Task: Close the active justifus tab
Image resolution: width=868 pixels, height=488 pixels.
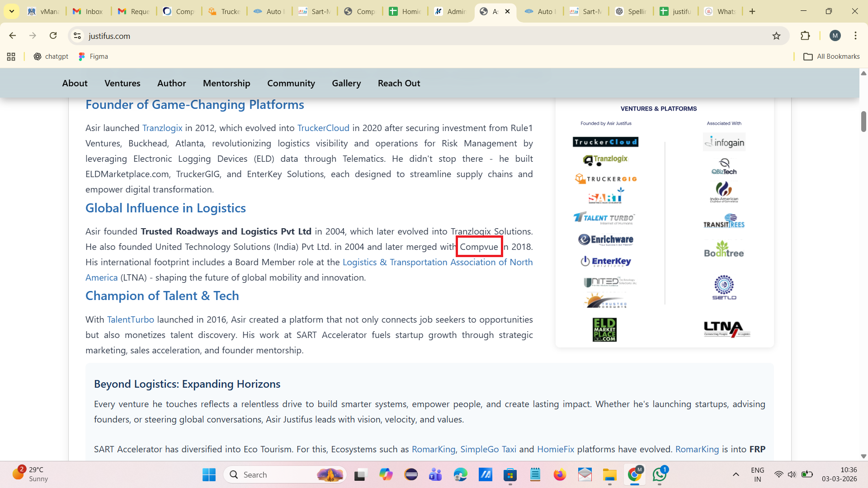Action: tap(508, 11)
